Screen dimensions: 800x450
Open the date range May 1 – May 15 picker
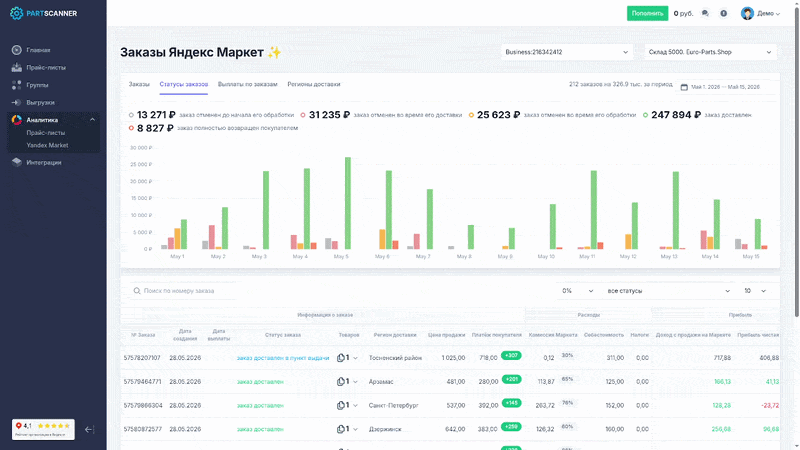click(x=725, y=87)
